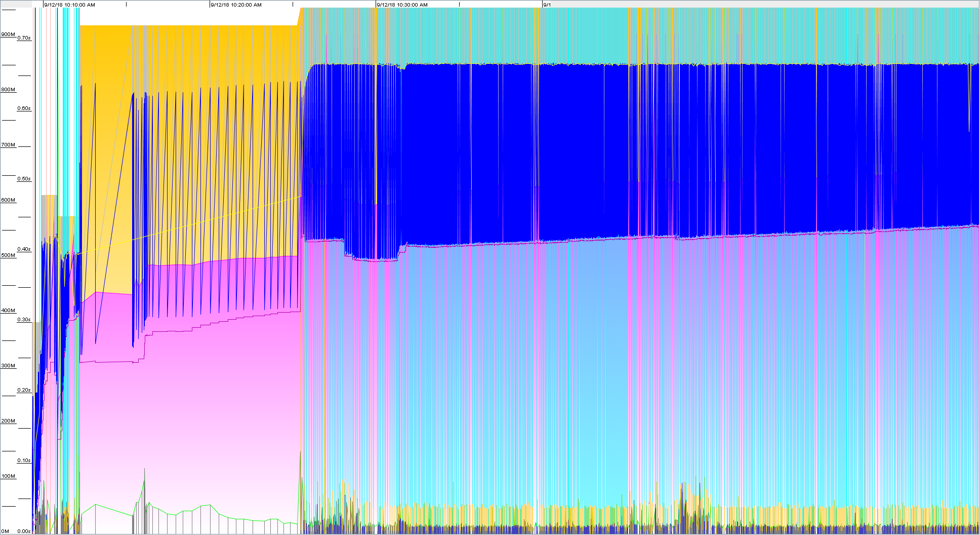Click the gray top-left corner box
Image resolution: width=980 pixels, height=535 pixels.
16,4
